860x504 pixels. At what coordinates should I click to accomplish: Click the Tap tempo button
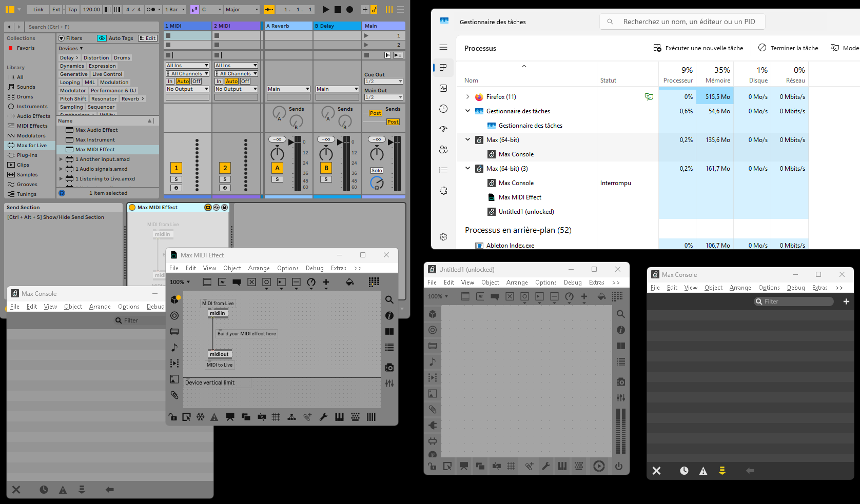click(73, 9)
